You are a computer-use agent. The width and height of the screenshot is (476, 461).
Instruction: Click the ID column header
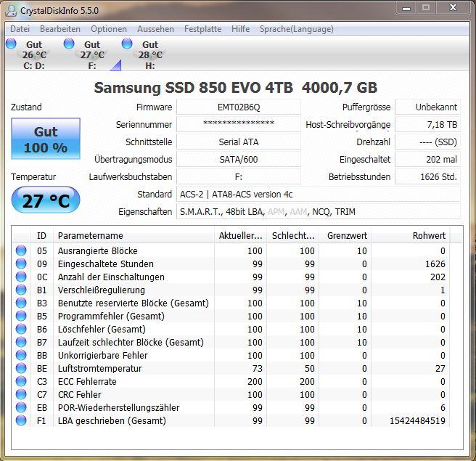[41, 235]
